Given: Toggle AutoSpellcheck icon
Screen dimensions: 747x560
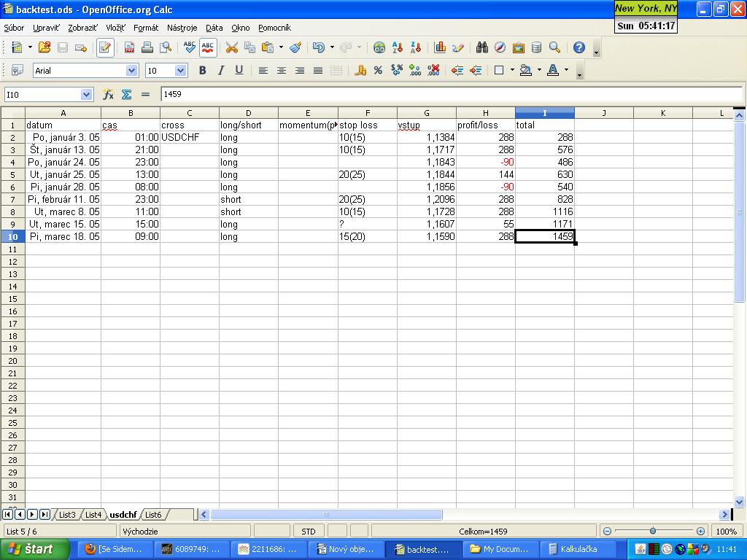Looking at the screenshot, I should (208, 47).
